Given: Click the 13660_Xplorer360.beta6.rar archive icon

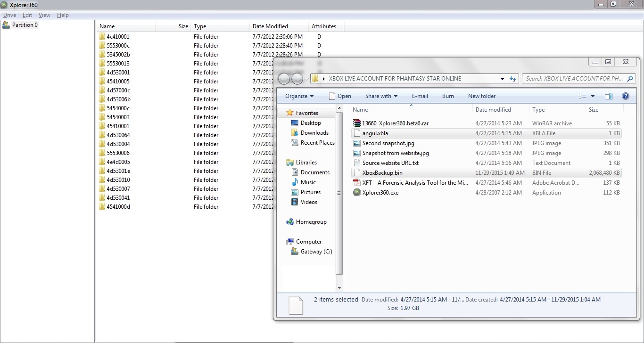Looking at the screenshot, I should 357,123.
